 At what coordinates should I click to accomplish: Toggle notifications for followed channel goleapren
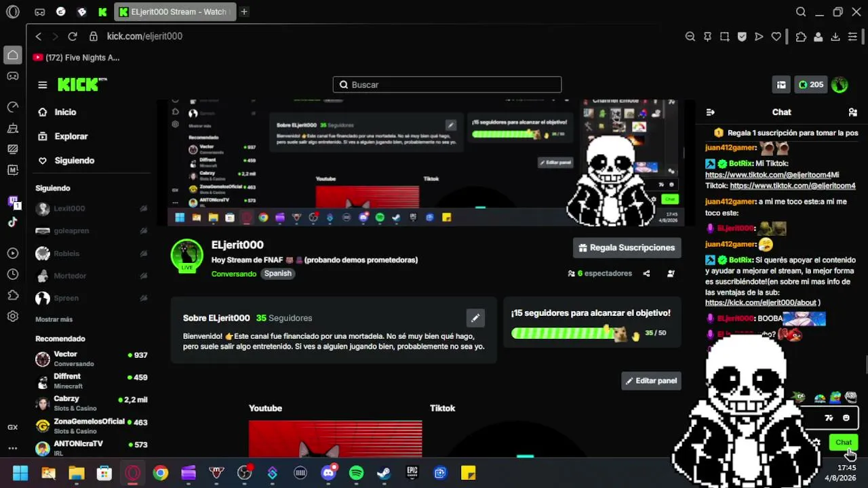tap(143, 231)
